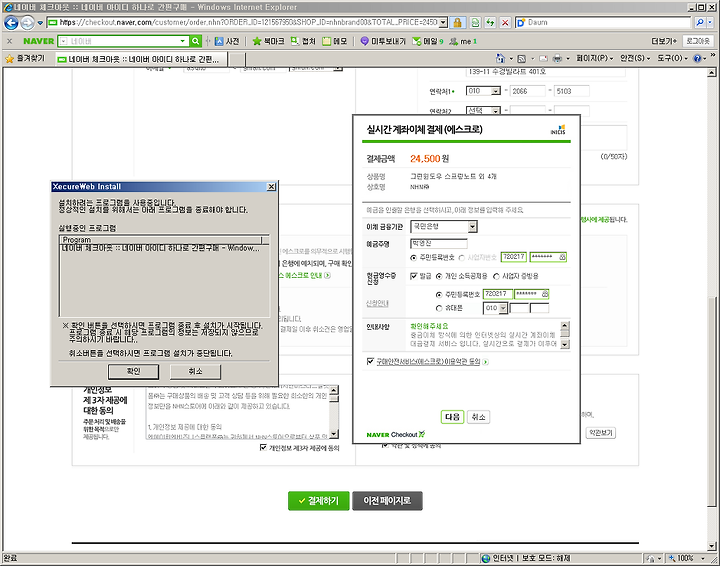Select 사업자번호 radio button
The width and height of the screenshot is (720, 566).
[x=461, y=258]
